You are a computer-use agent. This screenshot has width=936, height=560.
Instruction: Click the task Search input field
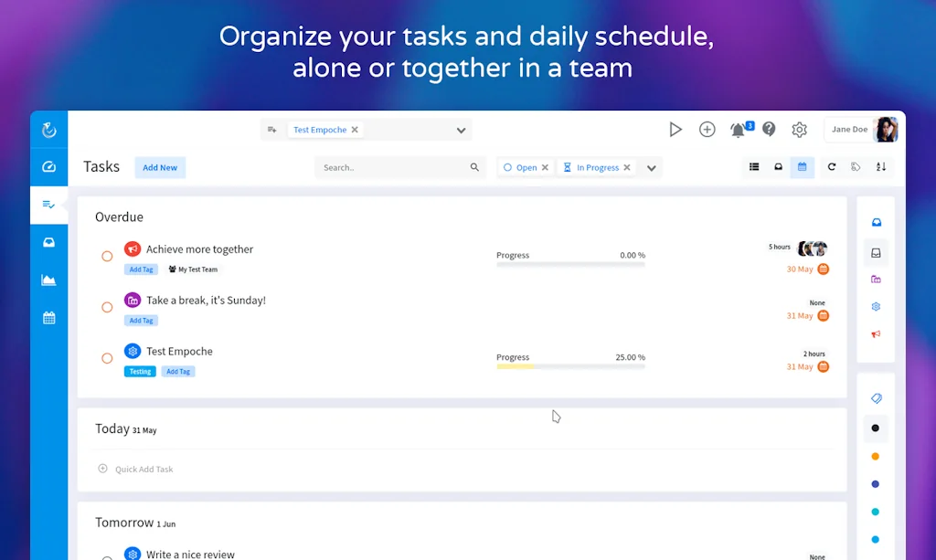click(x=393, y=168)
